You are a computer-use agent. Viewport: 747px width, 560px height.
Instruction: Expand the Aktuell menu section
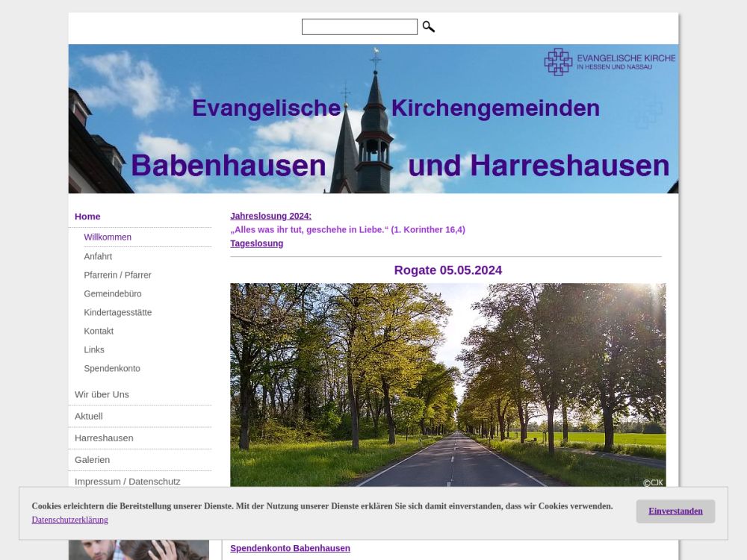click(x=89, y=416)
